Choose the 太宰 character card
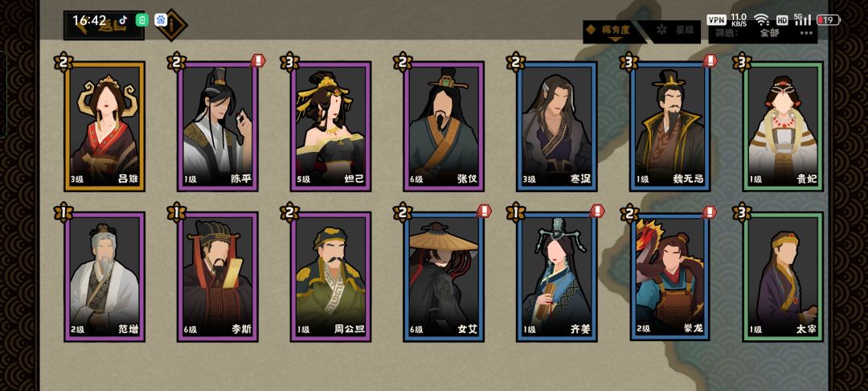This screenshot has width=868, height=391. 783,277
